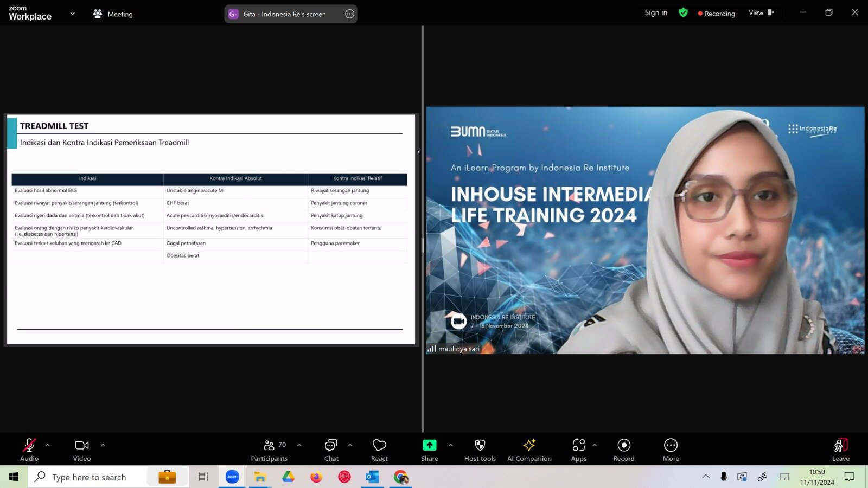Image resolution: width=868 pixels, height=488 pixels.
Task: View meeting encryption shield info
Action: [684, 12]
